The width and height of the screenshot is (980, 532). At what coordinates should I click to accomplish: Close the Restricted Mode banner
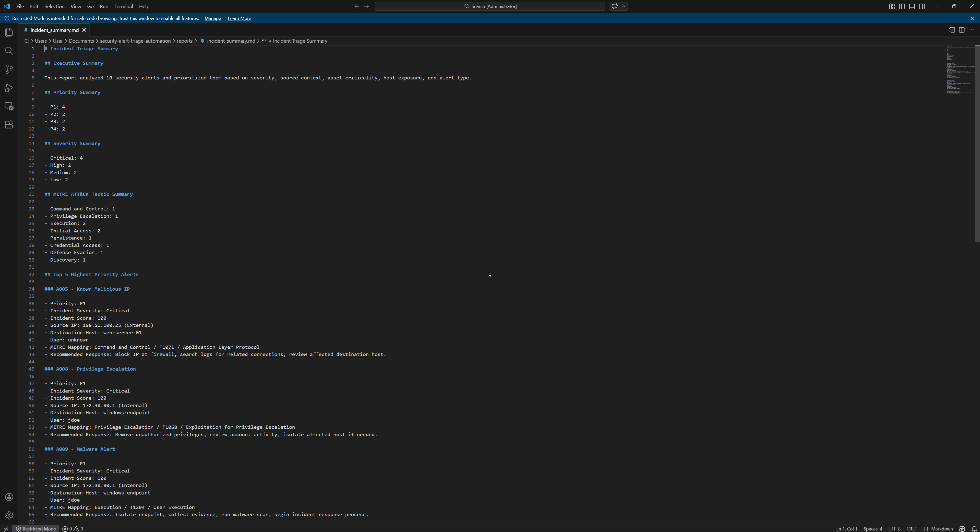pyautogui.click(x=972, y=18)
